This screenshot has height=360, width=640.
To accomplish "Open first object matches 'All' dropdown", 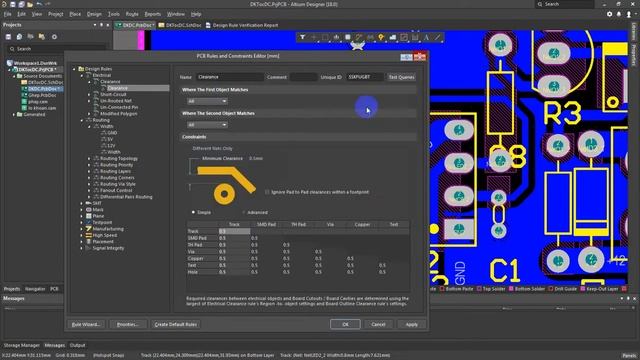I will [207, 101].
